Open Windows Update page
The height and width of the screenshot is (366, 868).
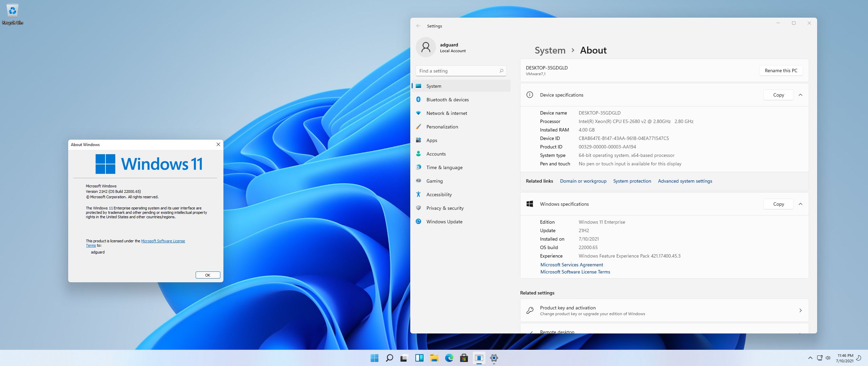444,222
